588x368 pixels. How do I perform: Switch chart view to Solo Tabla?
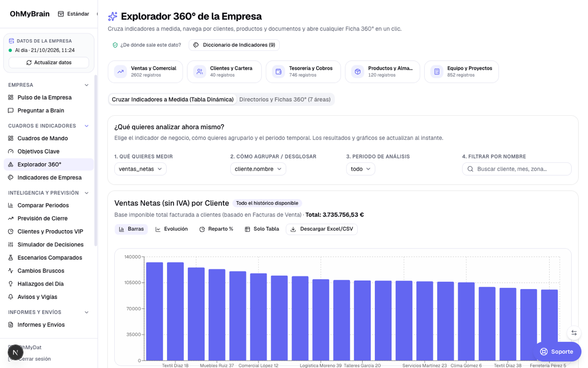point(262,229)
